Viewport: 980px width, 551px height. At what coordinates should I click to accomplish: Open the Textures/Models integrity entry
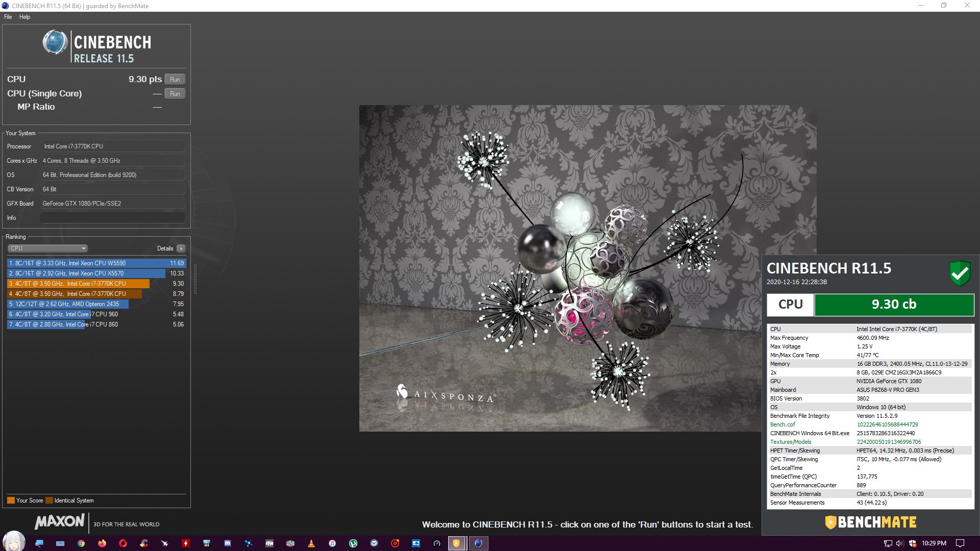coord(791,442)
